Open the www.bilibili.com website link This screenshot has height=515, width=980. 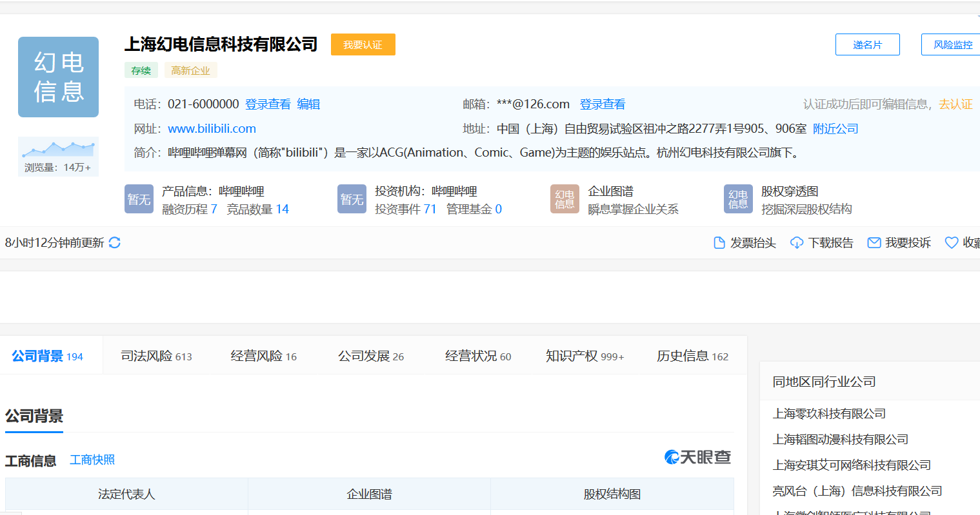212,129
